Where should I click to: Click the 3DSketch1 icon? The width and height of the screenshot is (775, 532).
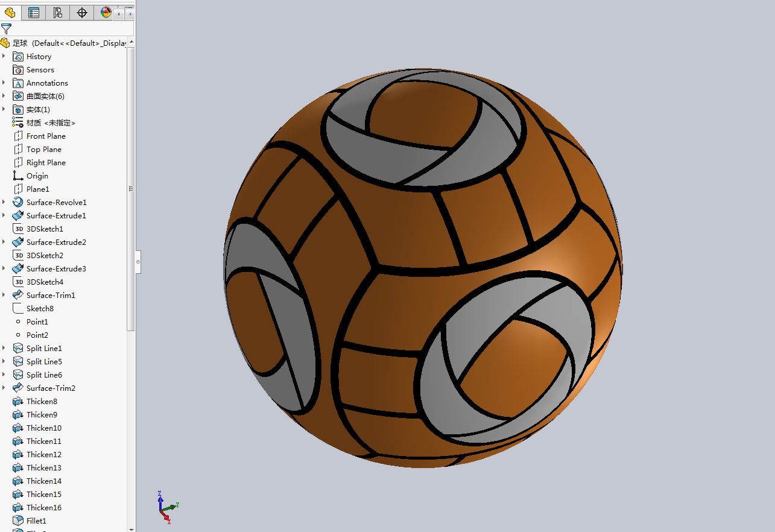[18, 229]
